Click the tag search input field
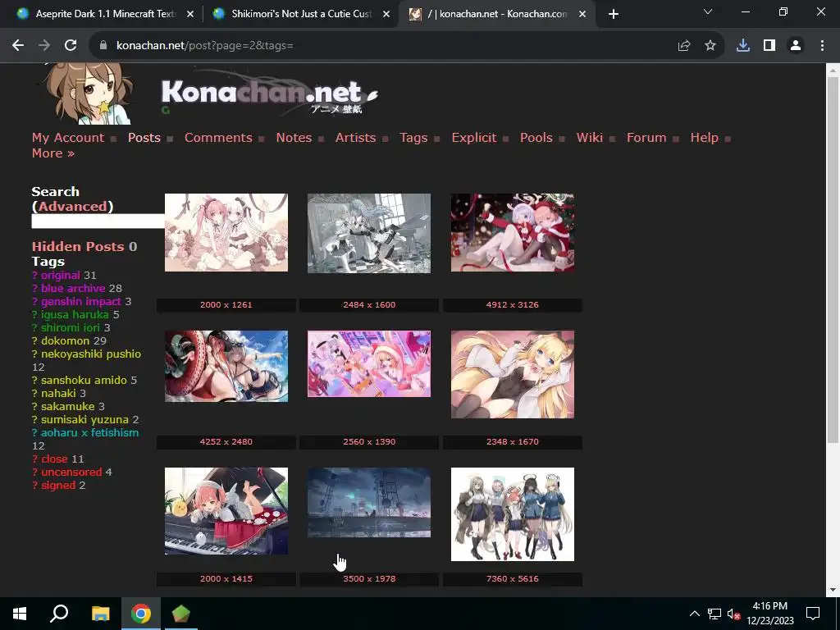The image size is (840, 630). tap(98, 221)
